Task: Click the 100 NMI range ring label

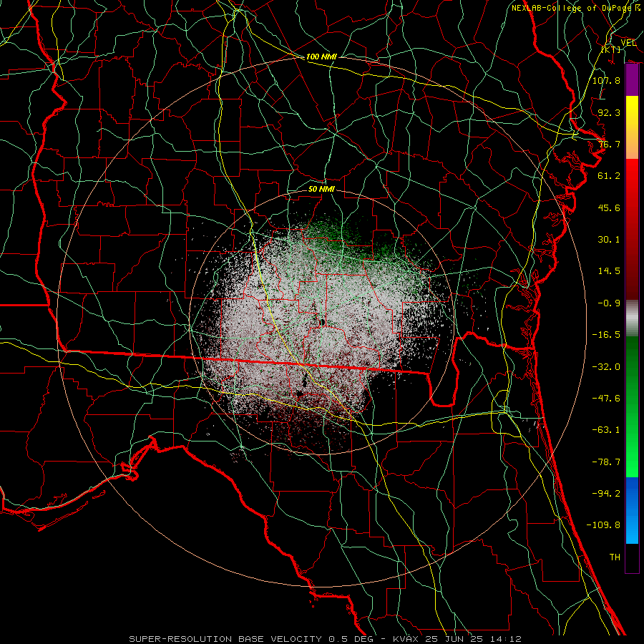Action: [321, 57]
